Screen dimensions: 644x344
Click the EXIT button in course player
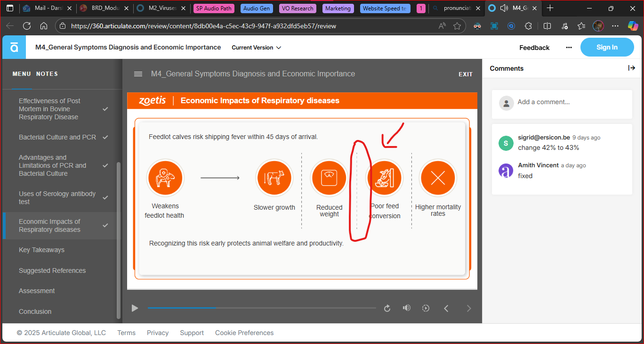tap(465, 74)
